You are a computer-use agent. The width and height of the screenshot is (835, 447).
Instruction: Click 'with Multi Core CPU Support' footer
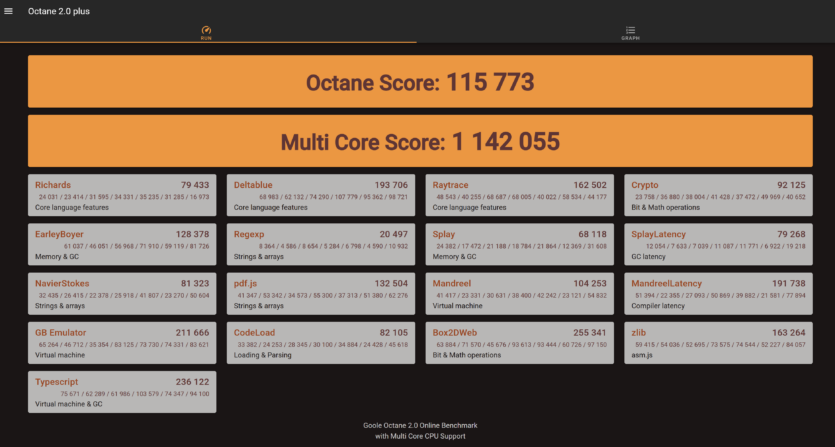(420, 436)
